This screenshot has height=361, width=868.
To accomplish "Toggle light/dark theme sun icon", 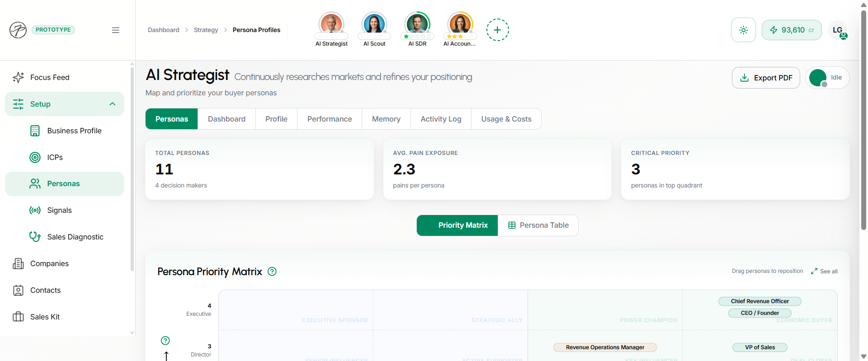I will 744,30.
